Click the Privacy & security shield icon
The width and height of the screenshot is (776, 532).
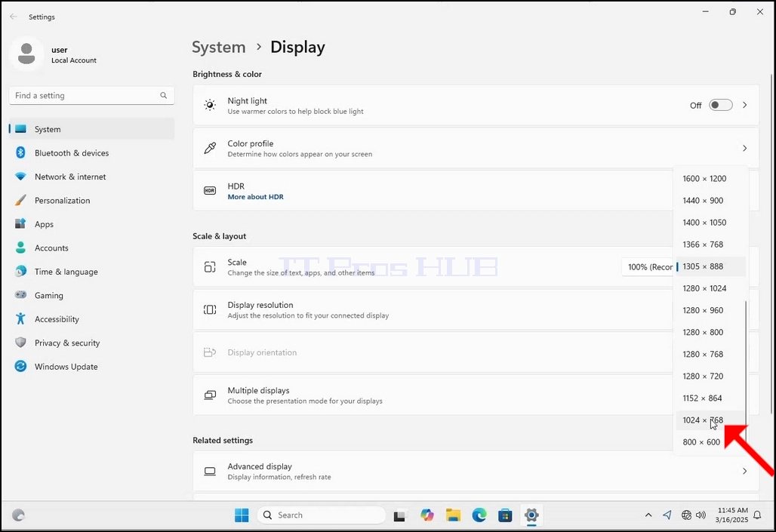coord(20,343)
